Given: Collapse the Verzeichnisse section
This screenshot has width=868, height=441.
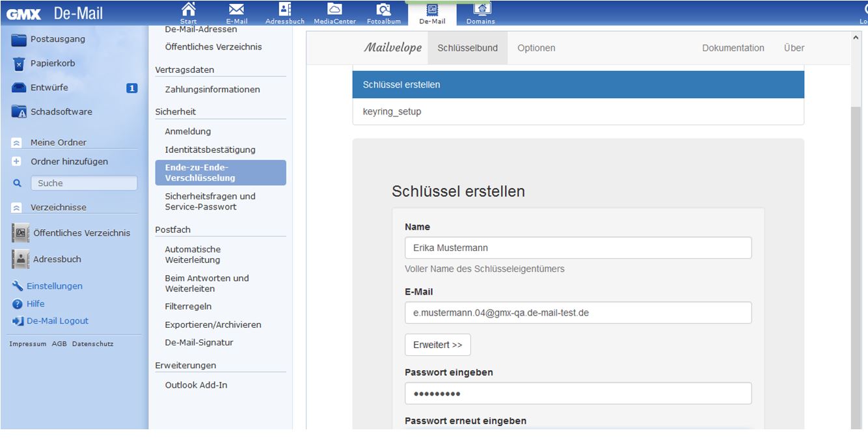Looking at the screenshot, I should click(17, 207).
